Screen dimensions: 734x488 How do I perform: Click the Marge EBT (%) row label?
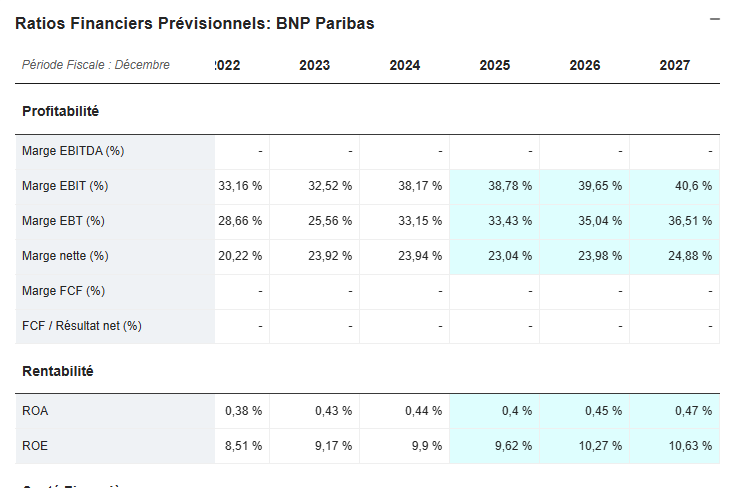(63, 221)
